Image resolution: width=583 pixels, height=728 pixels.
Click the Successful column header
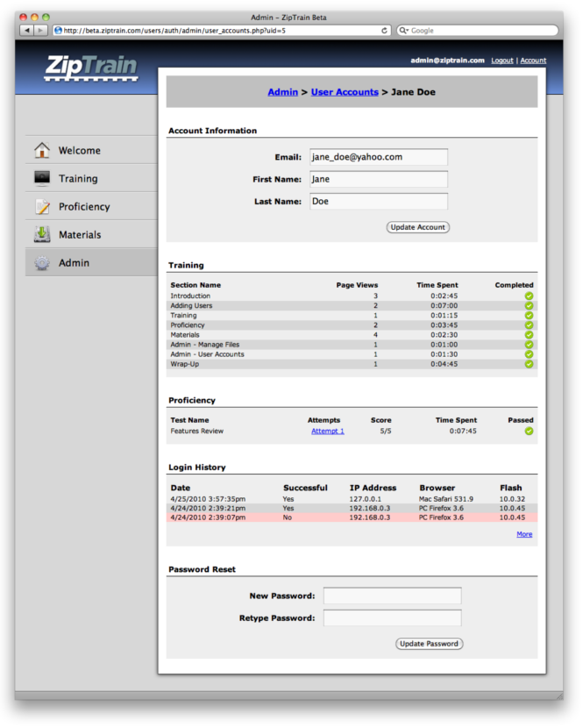(305, 488)
